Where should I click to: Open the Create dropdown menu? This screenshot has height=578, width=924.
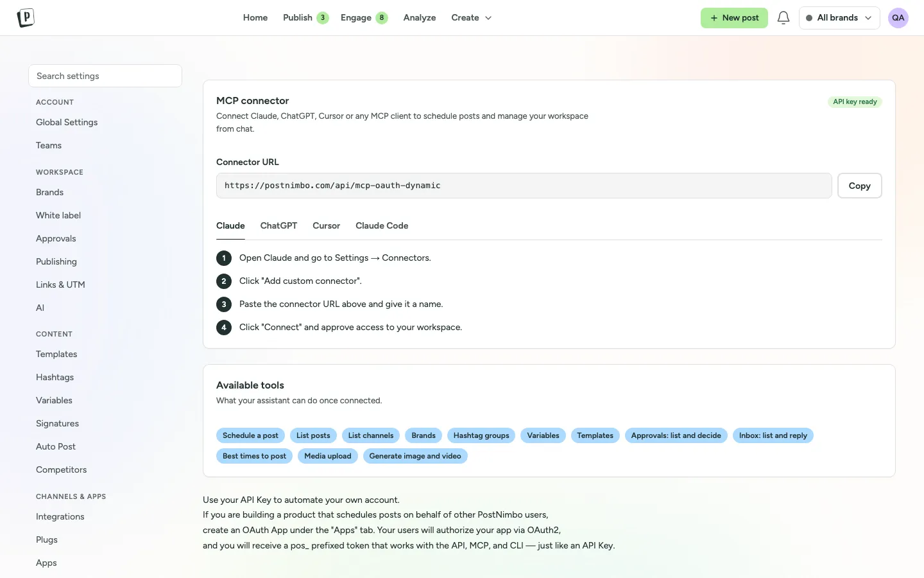click(x=472, y=18)
